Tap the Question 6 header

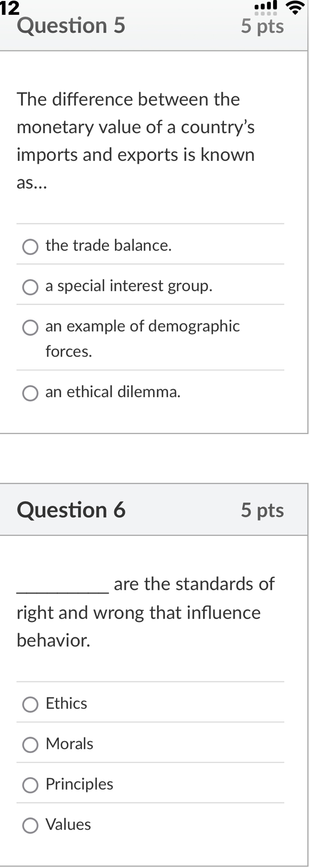tap(71, 510)
